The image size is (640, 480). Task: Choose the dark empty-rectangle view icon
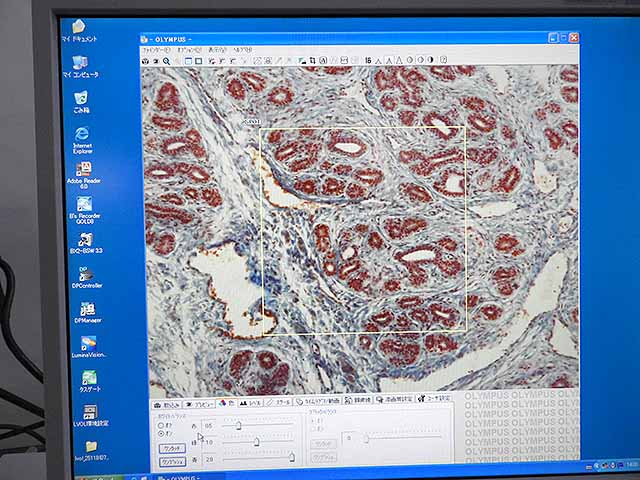(199, 61)
